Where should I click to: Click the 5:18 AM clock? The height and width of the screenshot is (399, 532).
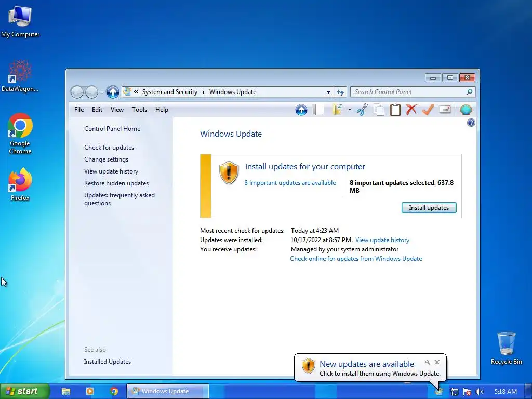click(x=506, y=392)
